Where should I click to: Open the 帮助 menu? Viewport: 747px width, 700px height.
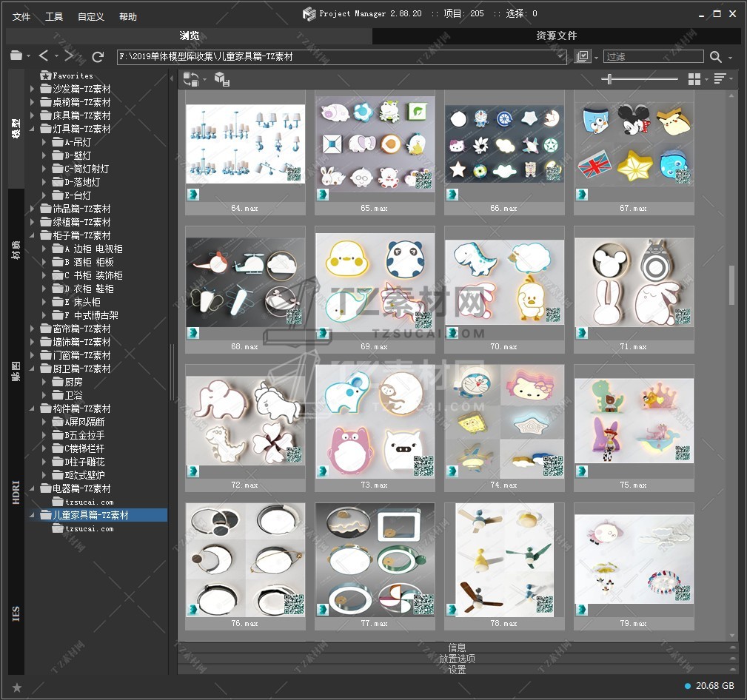127,17
